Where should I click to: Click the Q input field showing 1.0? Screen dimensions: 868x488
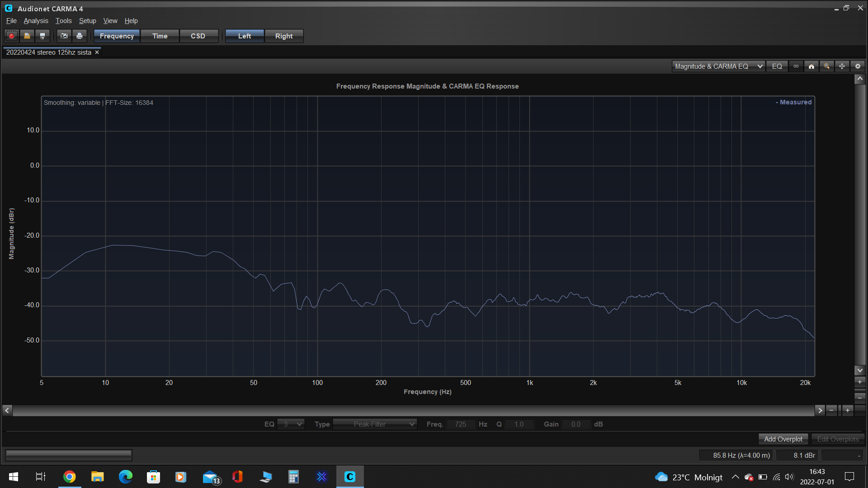(519, 424)
